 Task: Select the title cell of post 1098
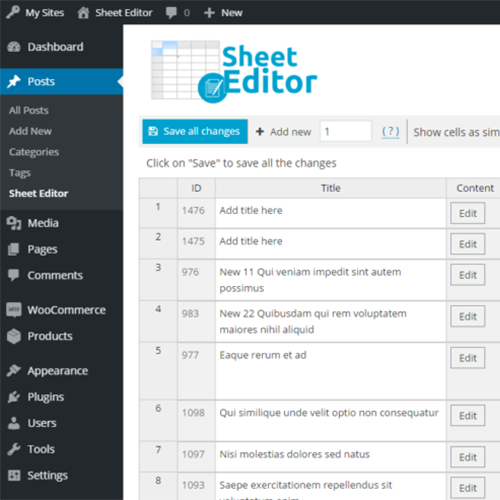(x=331, y=421)
